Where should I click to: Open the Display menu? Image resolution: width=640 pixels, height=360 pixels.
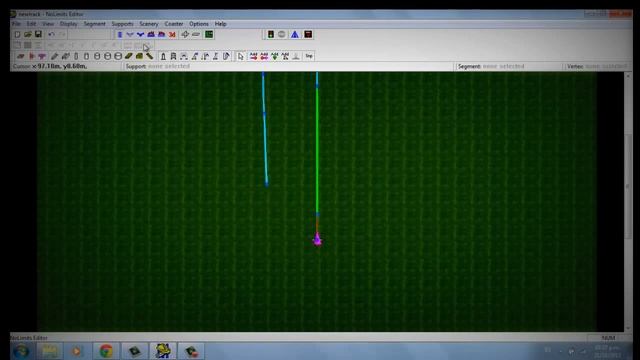(x=69, y=24)
